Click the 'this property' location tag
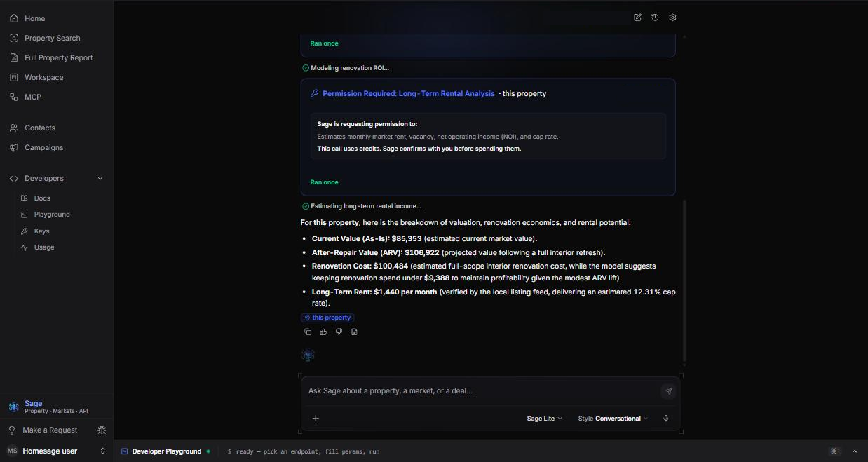The image size is (868, 462). (327, 318)
